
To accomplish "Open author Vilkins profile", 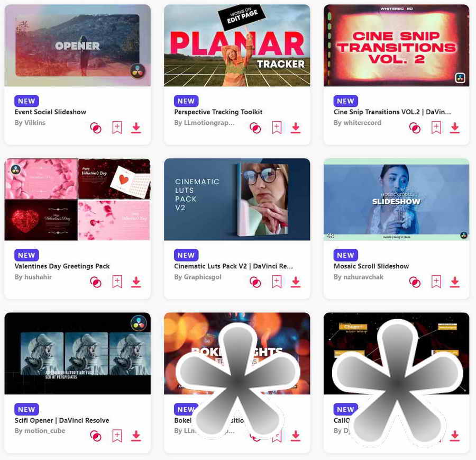I will [30, 123].
